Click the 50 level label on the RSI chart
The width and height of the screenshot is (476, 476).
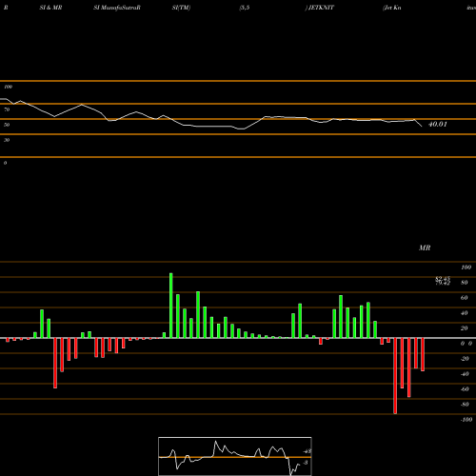pos(7,125)
